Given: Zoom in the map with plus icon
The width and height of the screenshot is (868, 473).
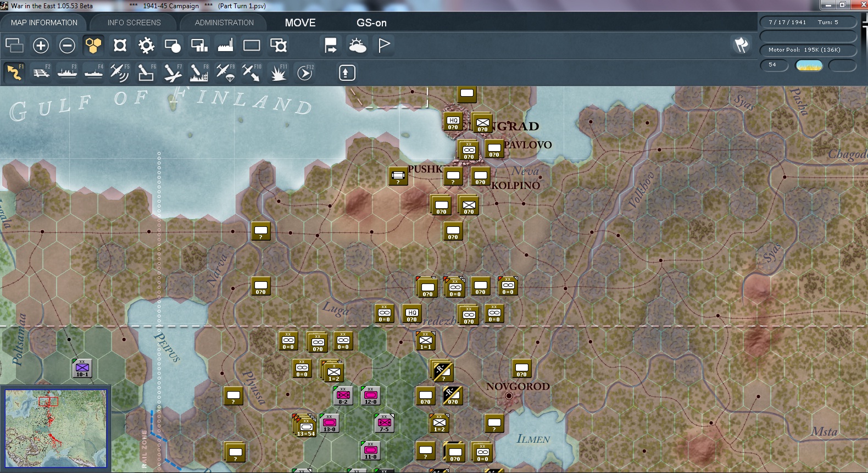Looking at the screenshot, I should pos(41,45).
